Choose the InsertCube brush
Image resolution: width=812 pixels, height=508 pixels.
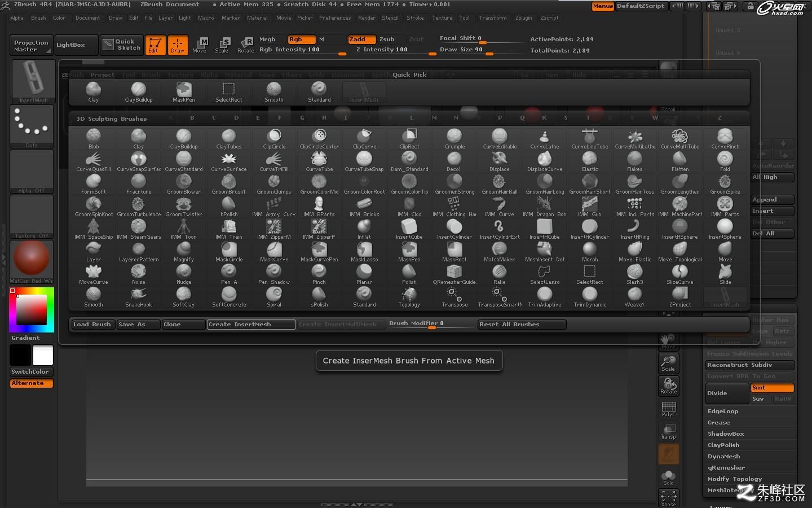point(409,229)
